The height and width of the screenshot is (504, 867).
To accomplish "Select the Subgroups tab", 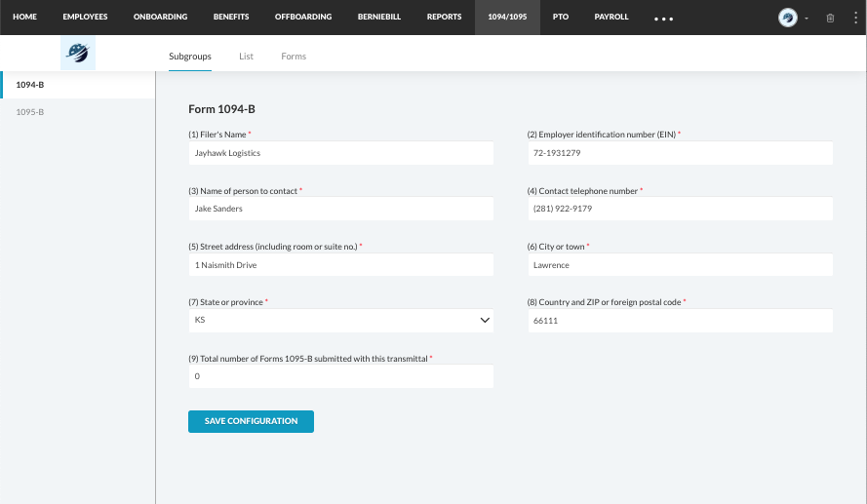I will tap(190, 57).
